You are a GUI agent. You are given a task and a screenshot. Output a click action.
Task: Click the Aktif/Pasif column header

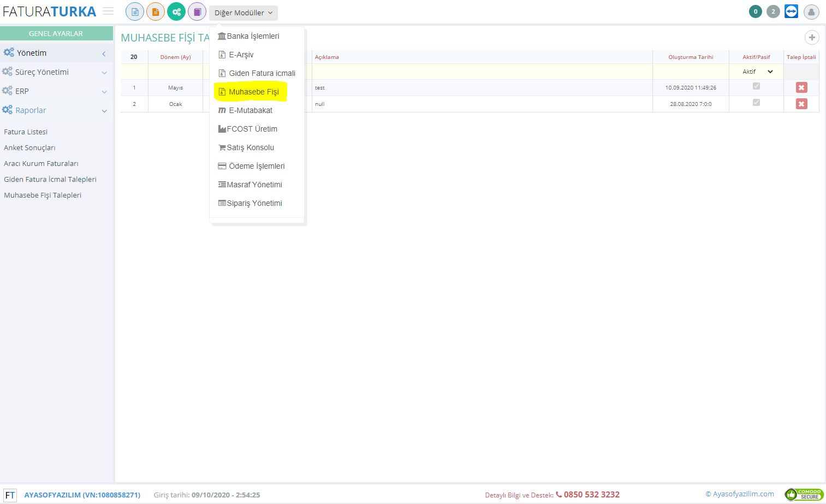coord(756,57)
